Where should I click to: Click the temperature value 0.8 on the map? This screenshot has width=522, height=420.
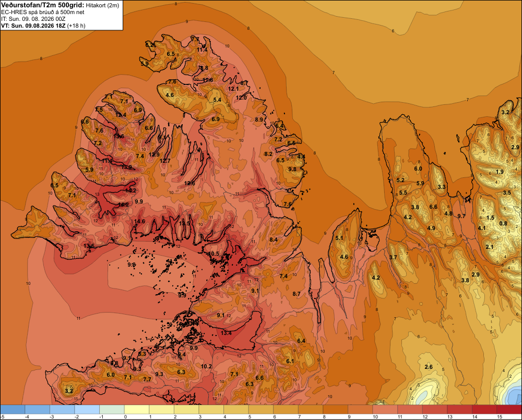click(x=503, y=223)
